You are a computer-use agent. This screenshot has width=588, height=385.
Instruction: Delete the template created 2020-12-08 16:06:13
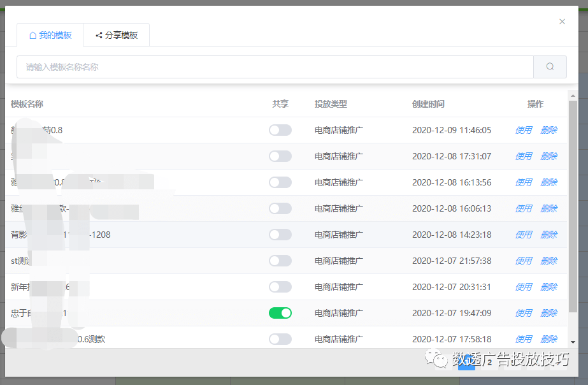tap(549, 208)
